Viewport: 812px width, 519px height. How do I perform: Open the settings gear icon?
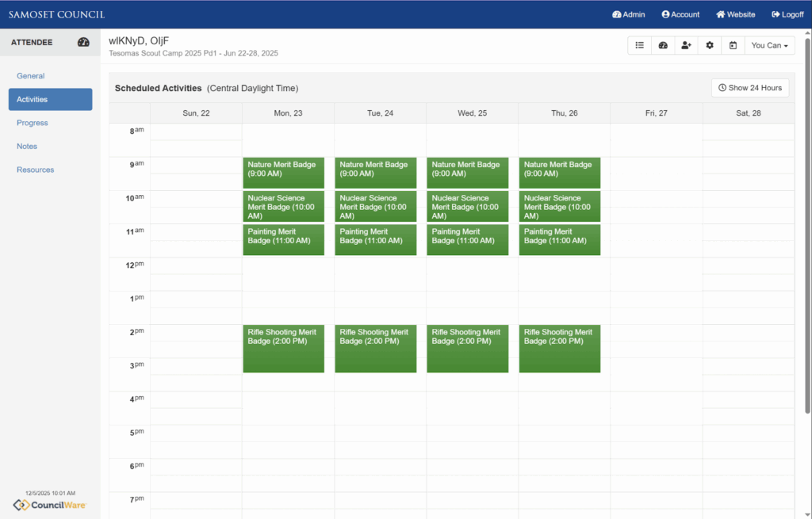(710, 46)
